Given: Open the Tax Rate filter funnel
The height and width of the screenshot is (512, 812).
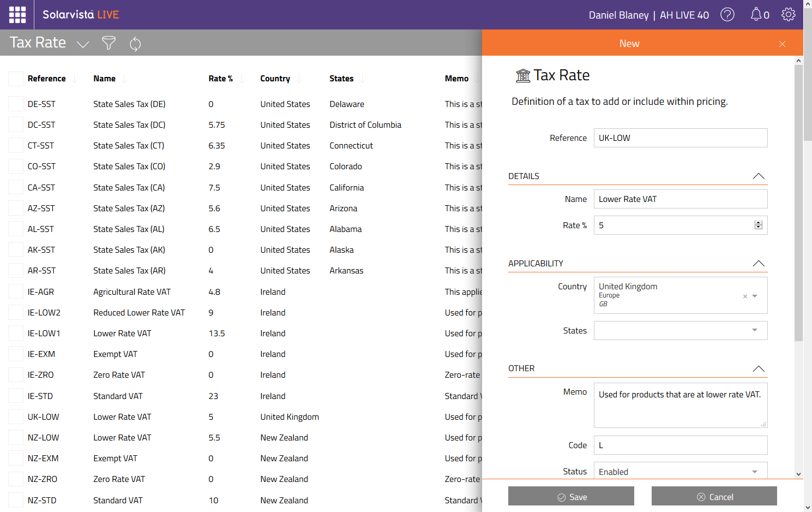Looking at the screenshot, I should (109, 43).
